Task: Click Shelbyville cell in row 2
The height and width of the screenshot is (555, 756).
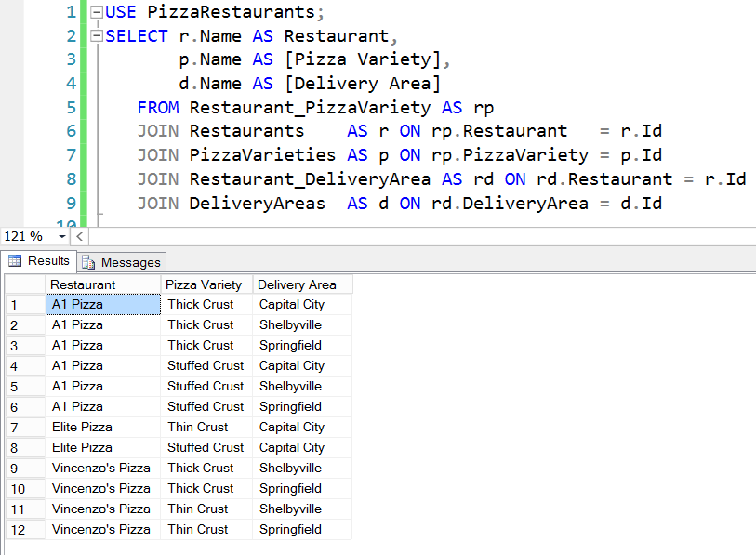Action: click(303, 325)
